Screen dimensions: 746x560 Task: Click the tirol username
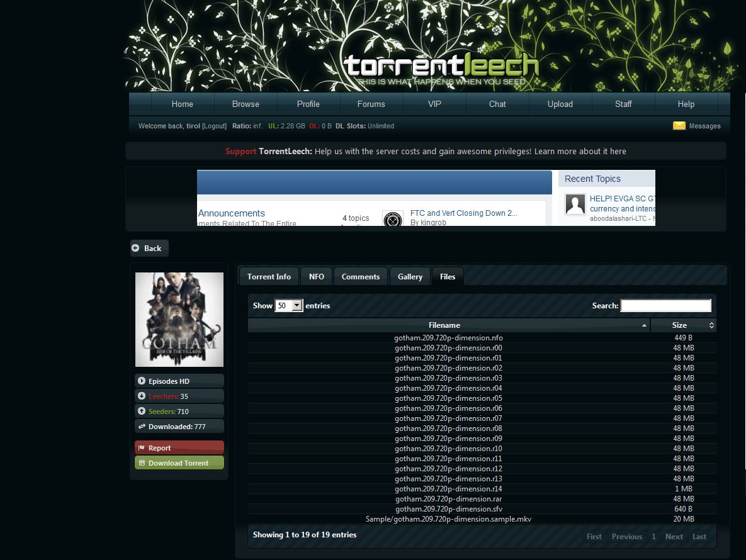point(193,126)
